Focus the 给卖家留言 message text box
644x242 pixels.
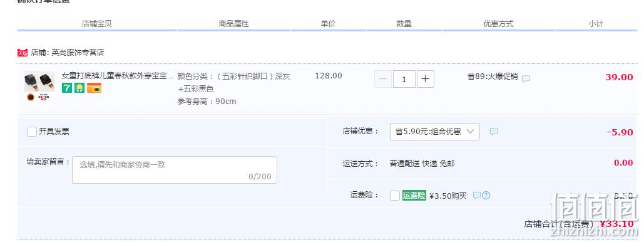coord(175,169)
